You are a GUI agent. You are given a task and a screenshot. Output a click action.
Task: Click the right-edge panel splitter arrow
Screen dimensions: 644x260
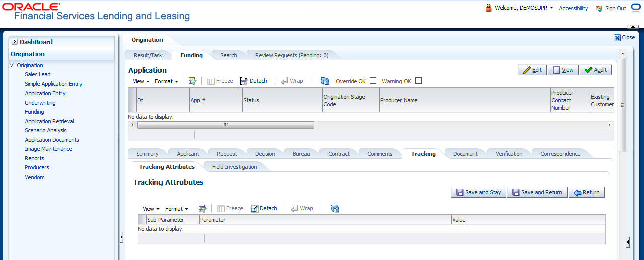coord(628,243)
